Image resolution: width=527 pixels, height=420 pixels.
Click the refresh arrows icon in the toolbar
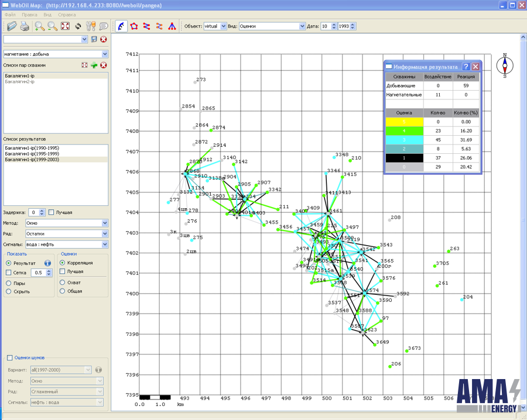tap(77, 26)
